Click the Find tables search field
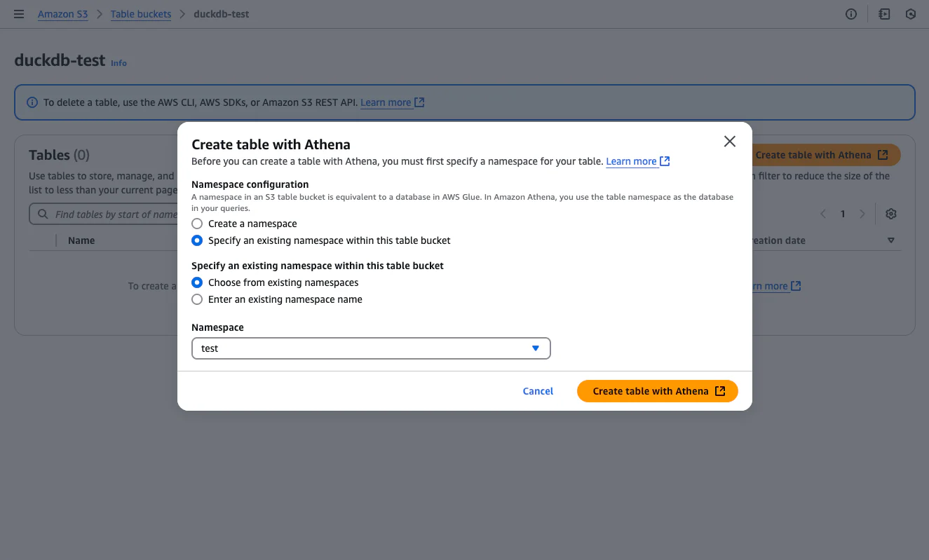The height and width of the screenshot is (560, 929). pos(104,214)
